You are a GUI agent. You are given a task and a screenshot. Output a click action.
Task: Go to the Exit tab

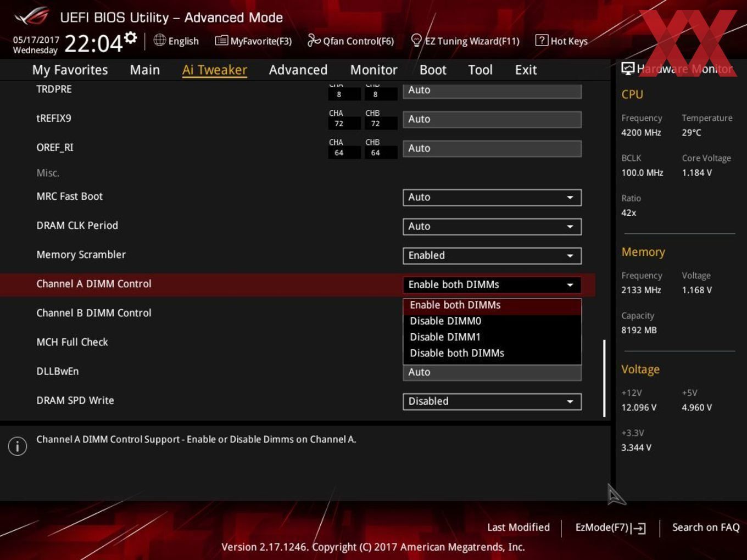(526, 70)
